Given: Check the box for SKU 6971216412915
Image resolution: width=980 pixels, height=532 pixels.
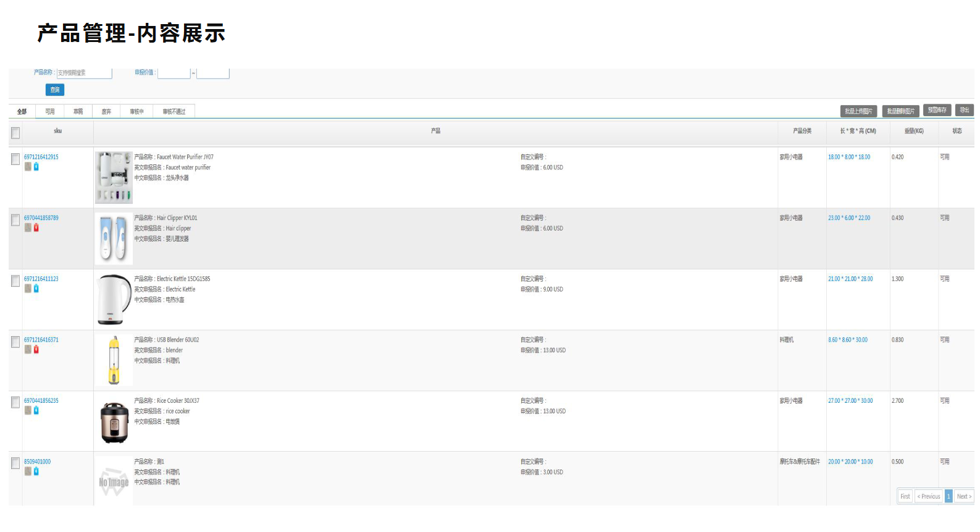Looking at the screenshot, I should (15, 159).
